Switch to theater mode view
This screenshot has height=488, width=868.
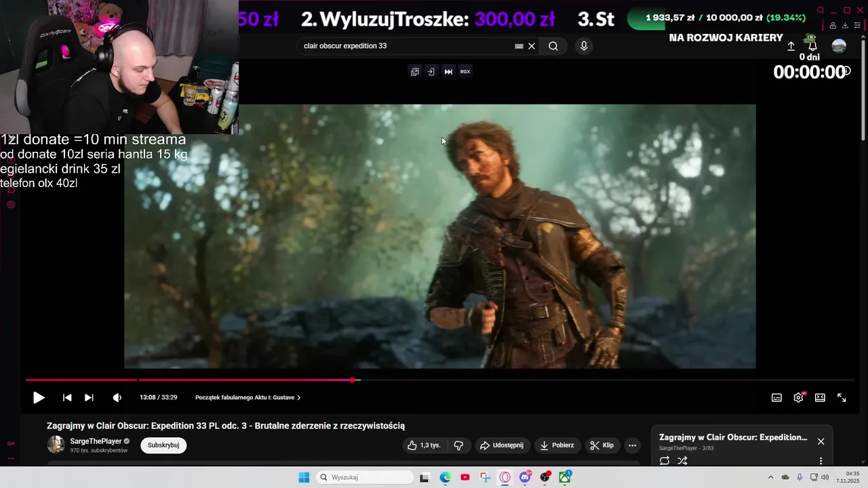point(820,398)
